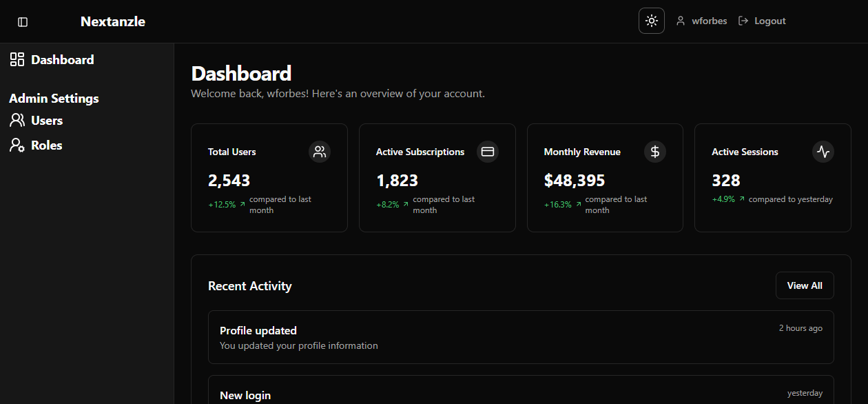Click the +4.9% growth figure
Image resolution: width=868 pixels, height=404 pixels.
click(723, 199)
